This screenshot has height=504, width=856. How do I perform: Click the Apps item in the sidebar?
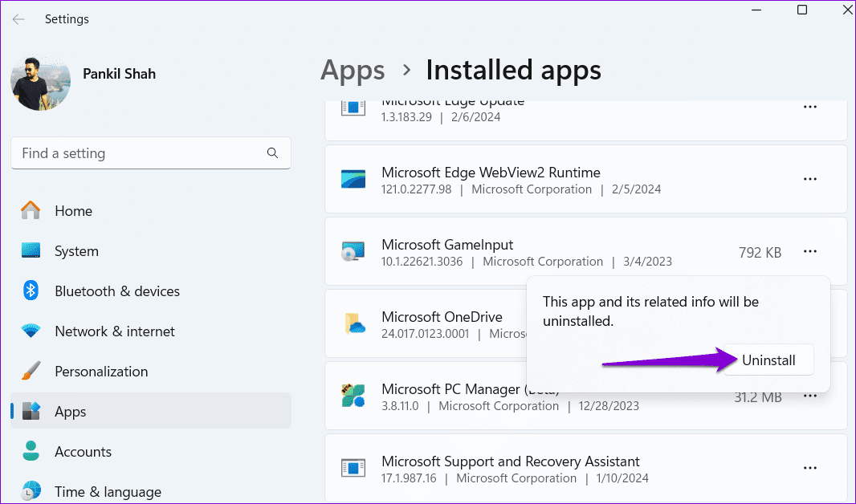click(70, 411)
